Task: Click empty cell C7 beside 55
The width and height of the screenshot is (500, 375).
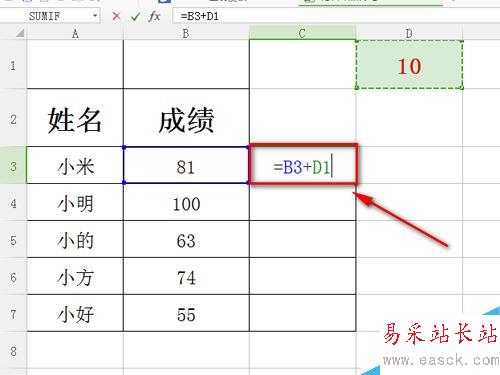Action: tap(302, 313)
